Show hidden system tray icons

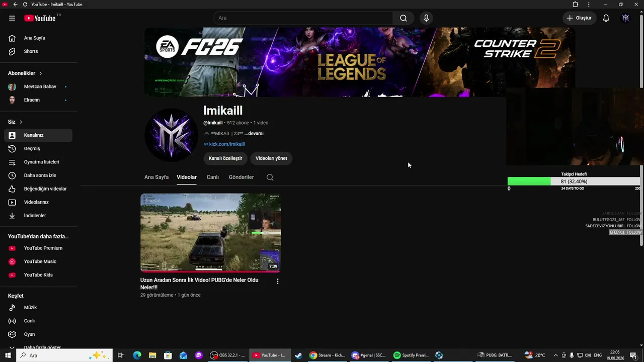555,355
